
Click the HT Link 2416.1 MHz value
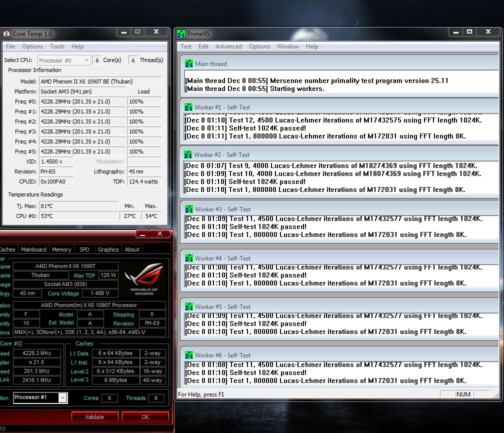[x=36, y=380]
